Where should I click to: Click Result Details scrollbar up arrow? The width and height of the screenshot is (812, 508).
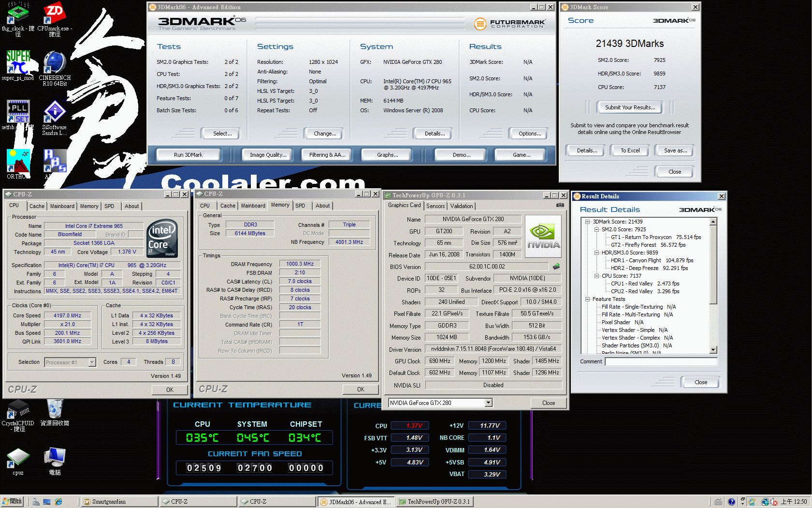coord(713,222)
